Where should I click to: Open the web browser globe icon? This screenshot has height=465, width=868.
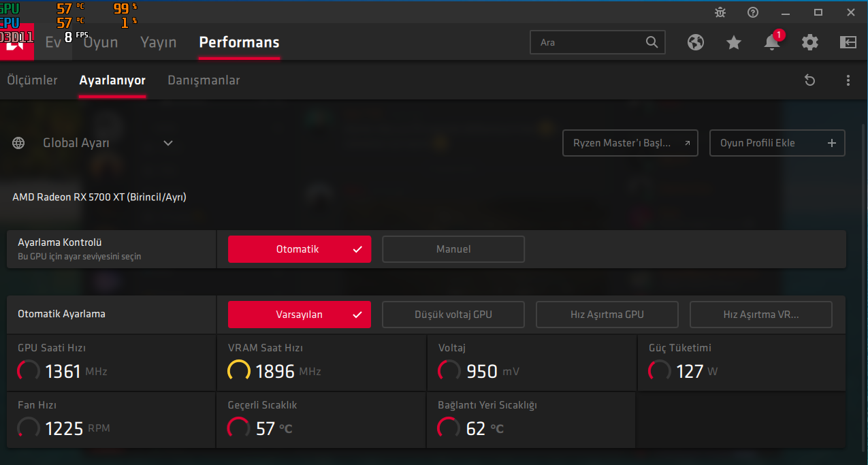pos(695,42)
